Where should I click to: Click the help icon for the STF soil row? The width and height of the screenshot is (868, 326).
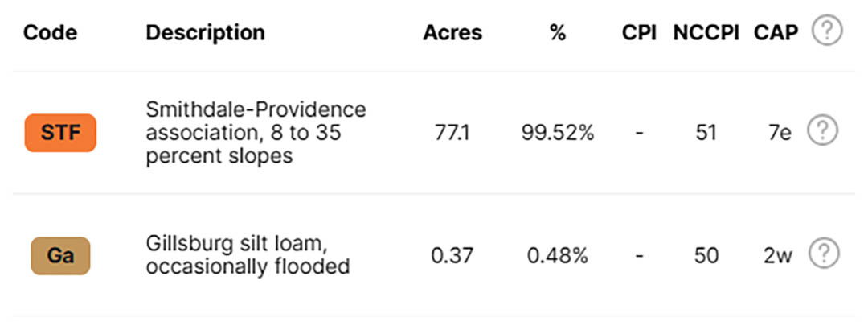point(823,131)
